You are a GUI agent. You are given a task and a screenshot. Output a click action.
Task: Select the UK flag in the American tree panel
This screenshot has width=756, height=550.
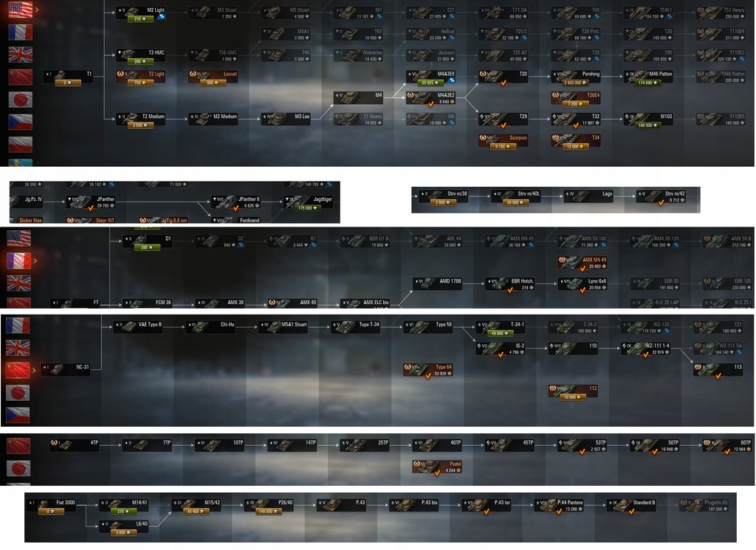click(x=21, y=55)
